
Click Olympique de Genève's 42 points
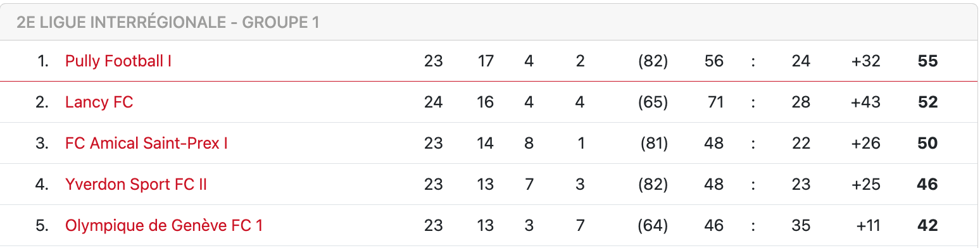click(x=927, y=225)
